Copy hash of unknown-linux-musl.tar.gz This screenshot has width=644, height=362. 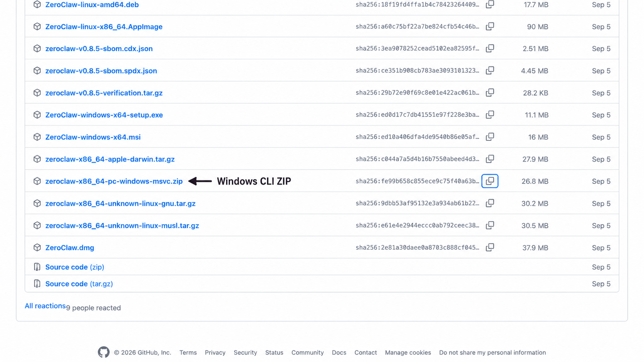490,225
